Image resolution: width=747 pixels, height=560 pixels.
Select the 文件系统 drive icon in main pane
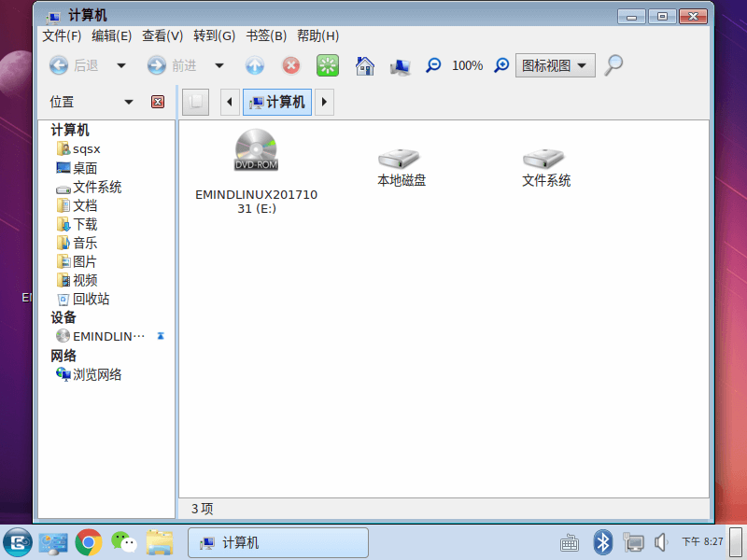point(546,168)
